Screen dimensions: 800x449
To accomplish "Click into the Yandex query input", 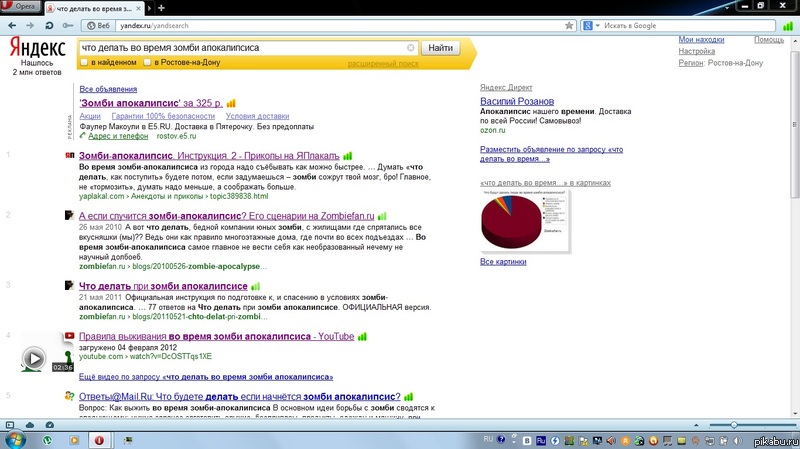I will coord(242,47).
